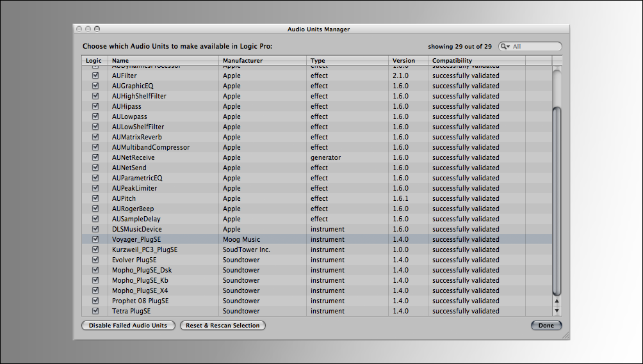Select the AUNetReceive generator row
This screenshot has width=643, height=364.
(256, 157)
